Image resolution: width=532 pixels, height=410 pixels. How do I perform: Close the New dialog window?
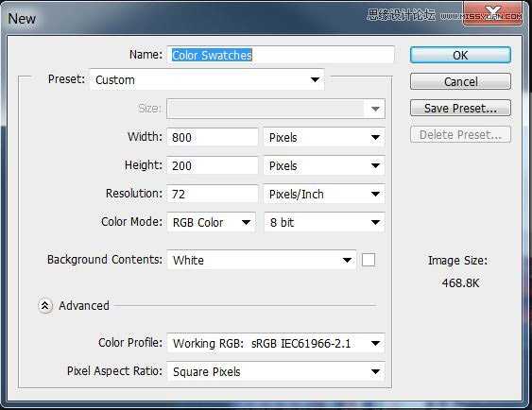[x=492, y=13]
